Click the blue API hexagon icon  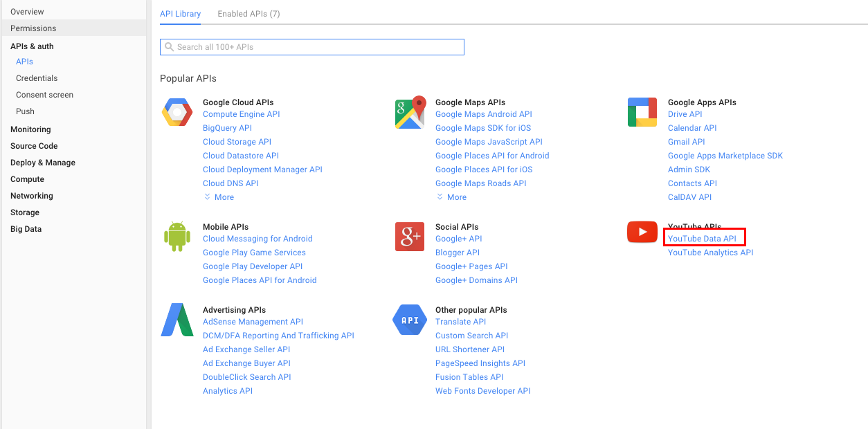(410, 320)
